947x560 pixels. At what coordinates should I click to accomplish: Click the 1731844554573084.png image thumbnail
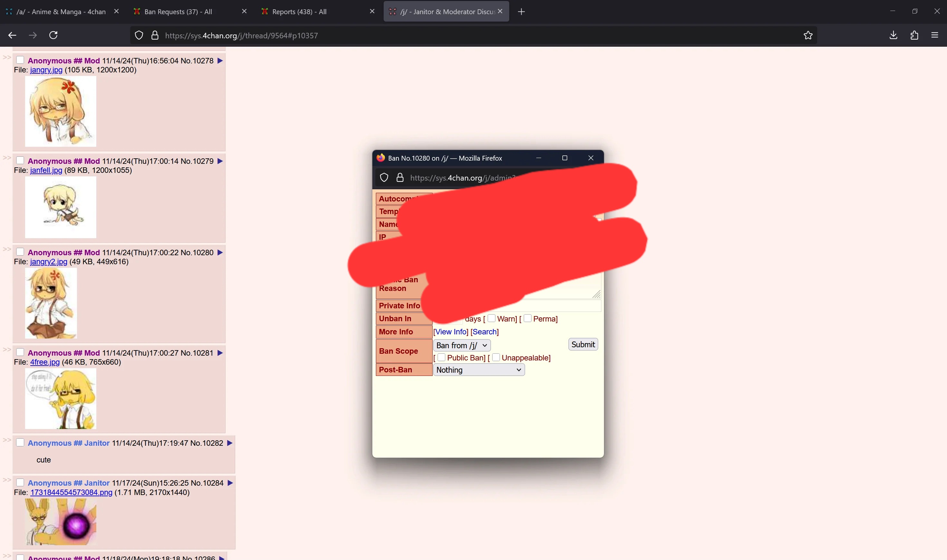click(61, 521)
